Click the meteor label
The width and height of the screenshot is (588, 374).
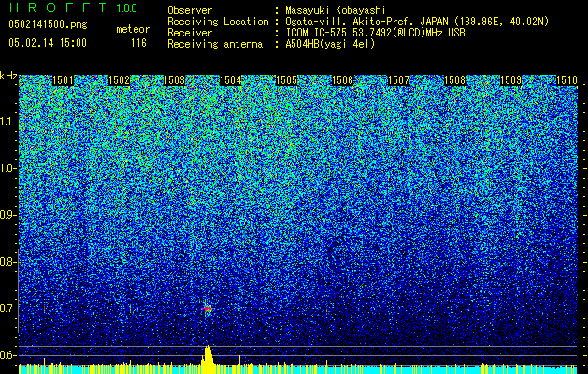133,29
